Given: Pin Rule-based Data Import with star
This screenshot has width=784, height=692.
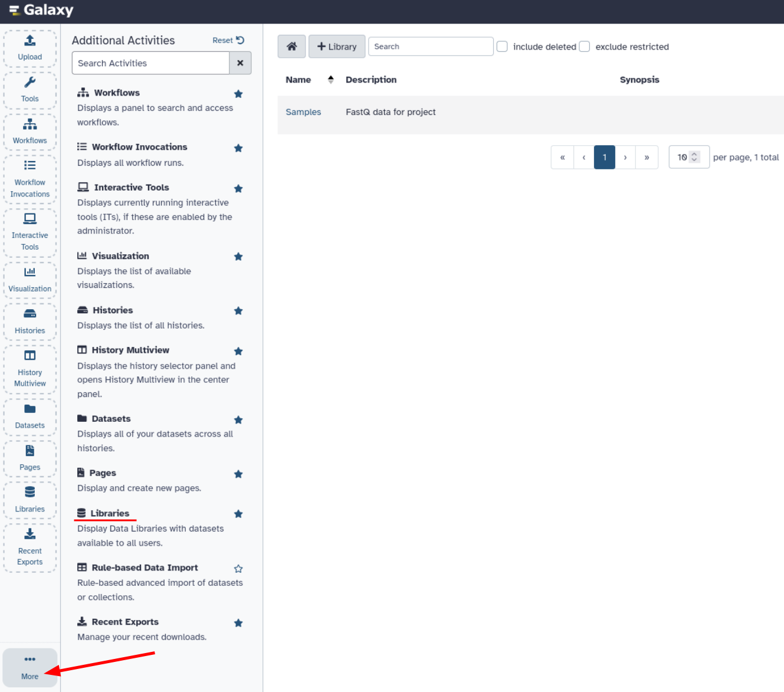Looking at the screenshot, I should [x=238, y=569].
